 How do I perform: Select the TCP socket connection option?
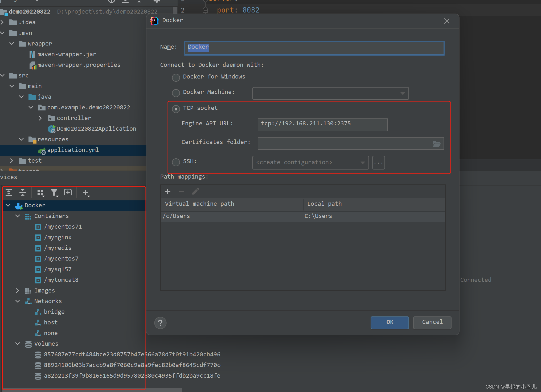(x=176, y=109)
